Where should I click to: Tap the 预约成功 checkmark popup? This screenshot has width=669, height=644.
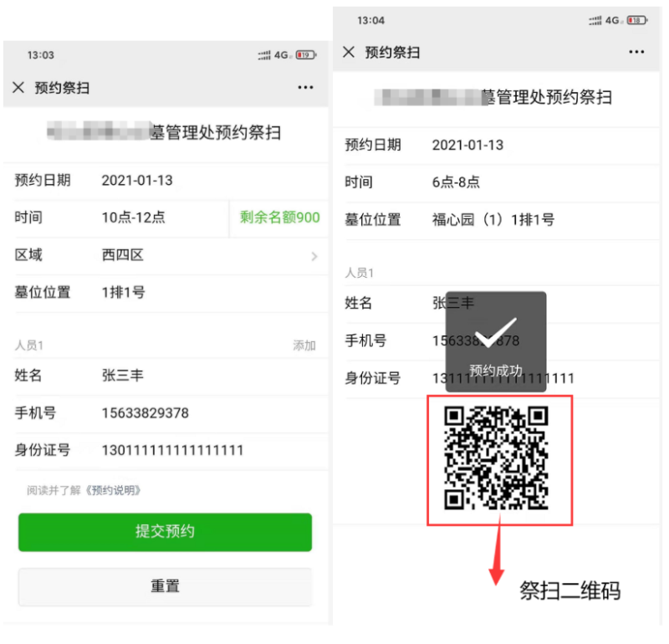(x=496, y=342)
